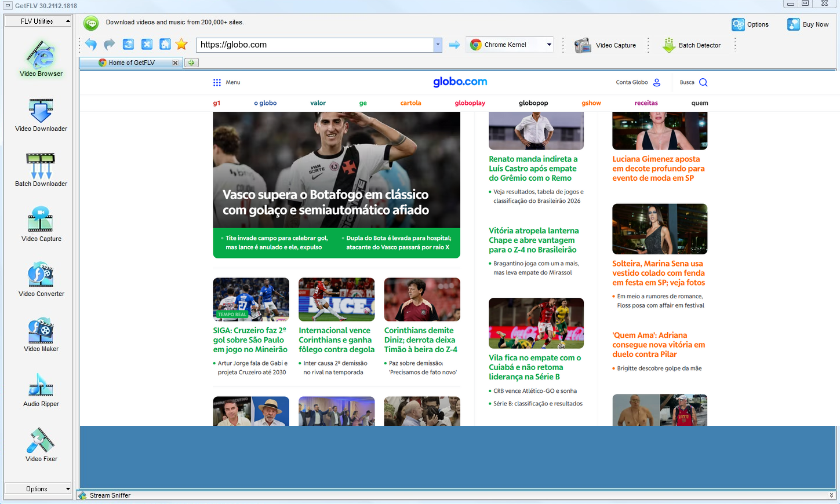Open a new browser tab
Screen dimensions: 840x504
[191, 63]
